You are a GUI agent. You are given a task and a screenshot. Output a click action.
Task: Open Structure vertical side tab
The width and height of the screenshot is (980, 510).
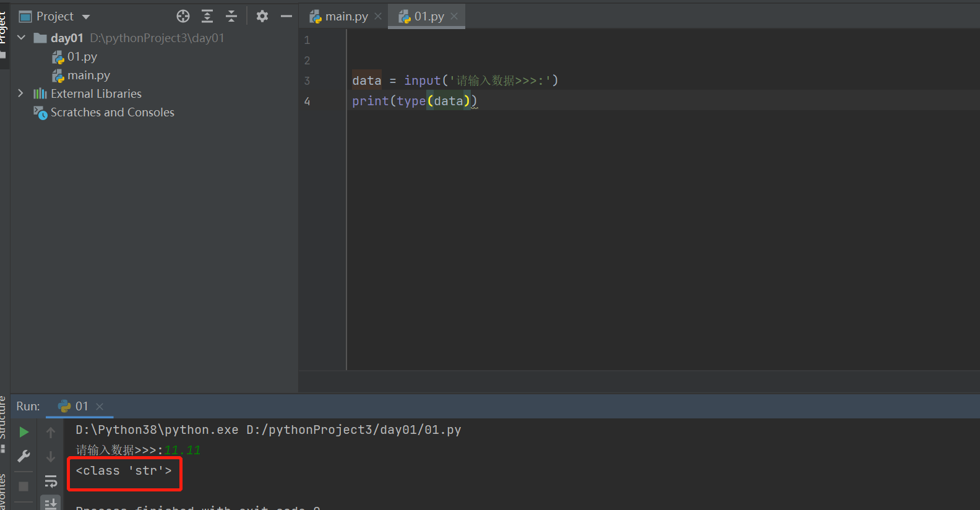(x=3, y=418)
